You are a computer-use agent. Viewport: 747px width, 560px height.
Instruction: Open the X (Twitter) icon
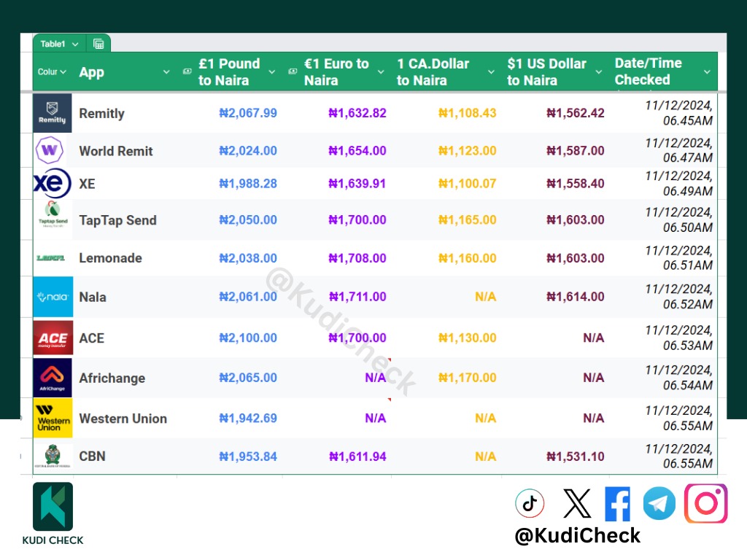click(577, 503)
